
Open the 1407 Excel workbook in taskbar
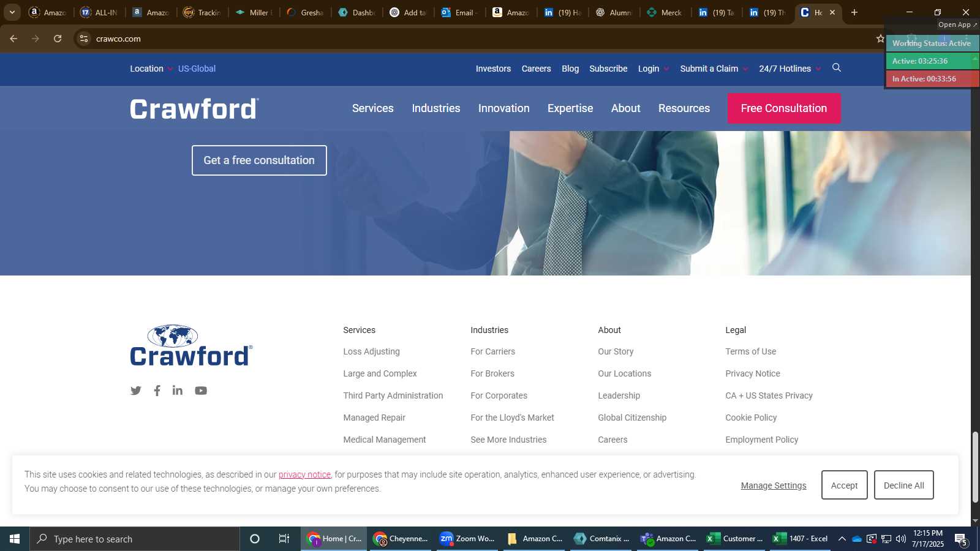800,539
